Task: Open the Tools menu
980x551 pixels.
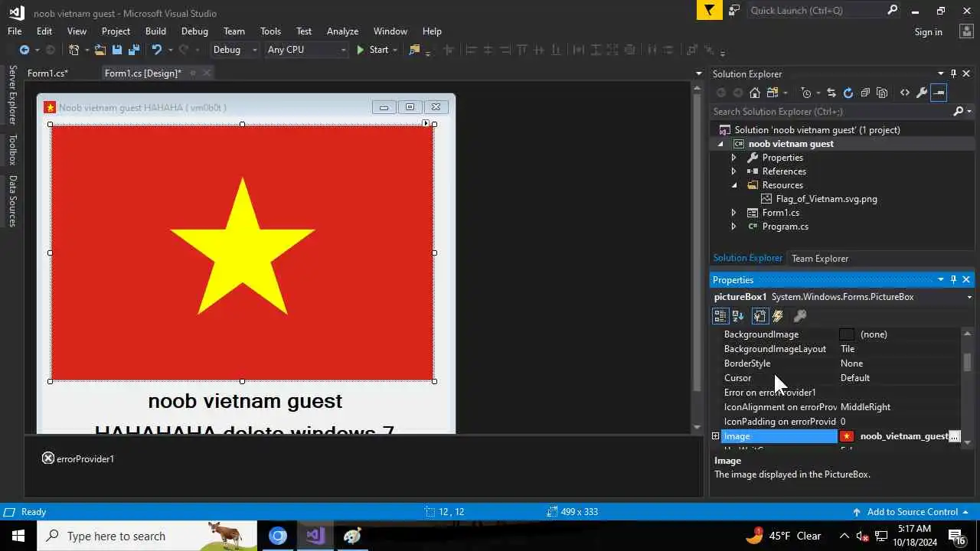Action: coord(270,31)
